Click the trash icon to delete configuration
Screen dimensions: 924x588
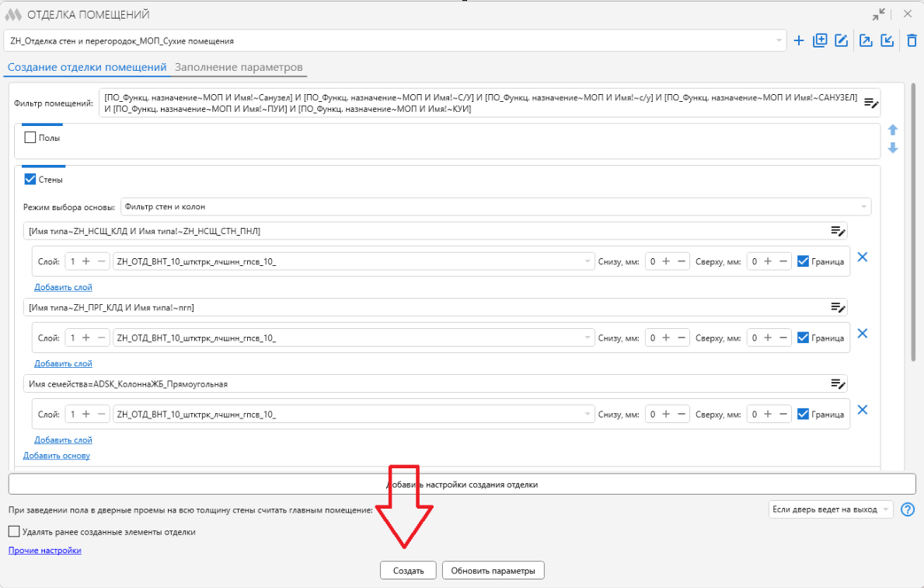(x=912, y=40)
